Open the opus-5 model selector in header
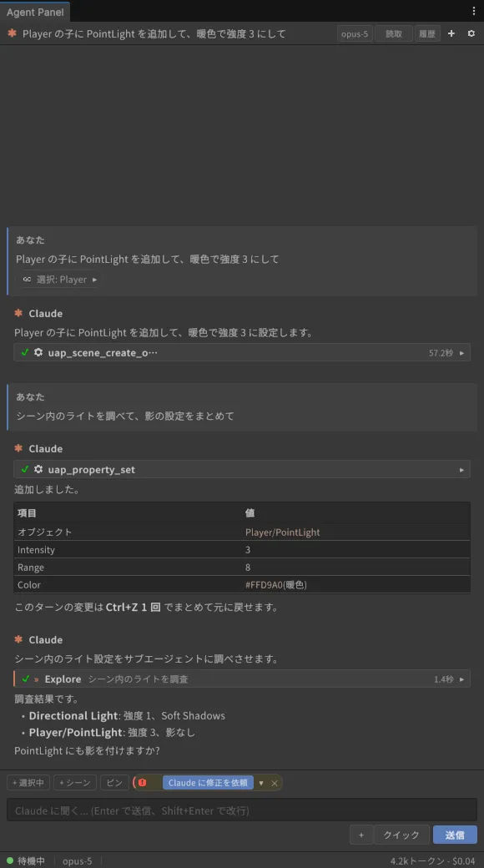This screenshot has height=868, width=484. (x=355, y=33)
